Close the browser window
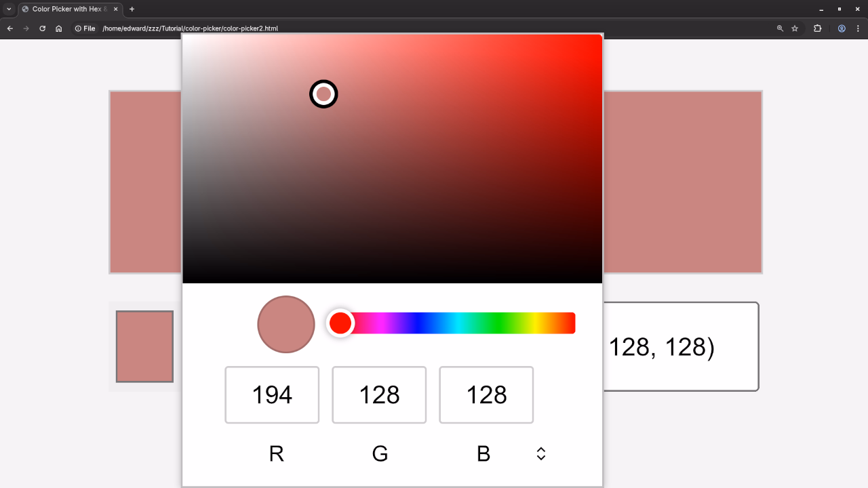 pyautogui.click(x=858, y=9)
